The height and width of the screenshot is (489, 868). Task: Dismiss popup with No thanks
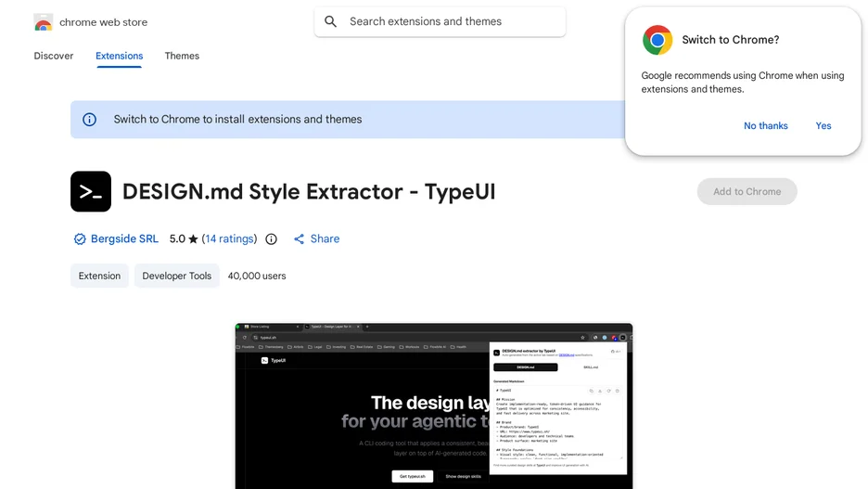tap(766, 125)
